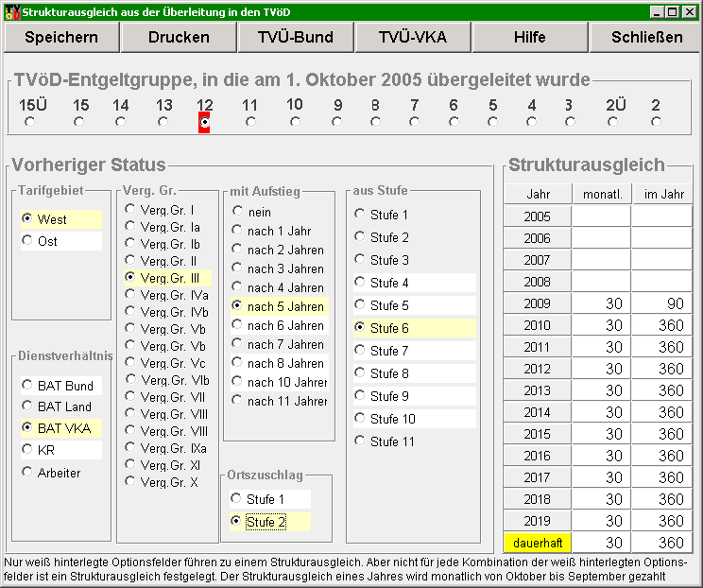Select Entgeltgruppe 15Ü radio button
Screen dimensions: 703x588
tap(30, 122)
